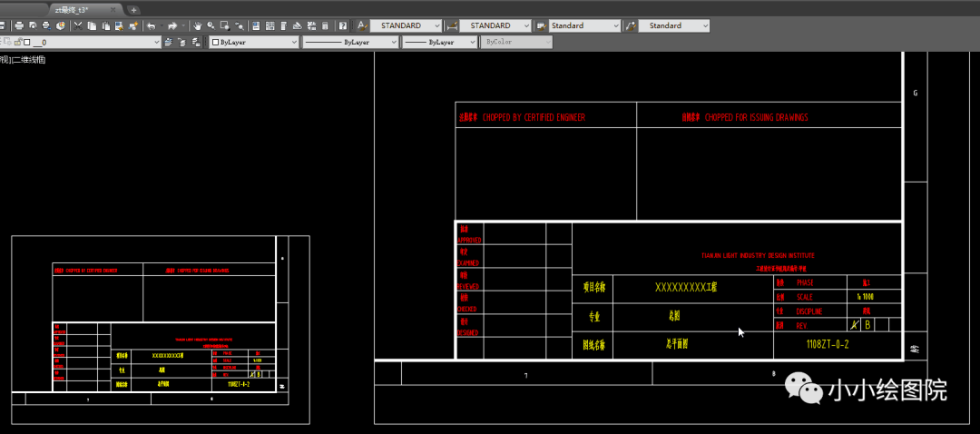This screenshot has height=434, width=980.
Task: Expand the Undo history dropdown arrow
Action: coord(162,25)
